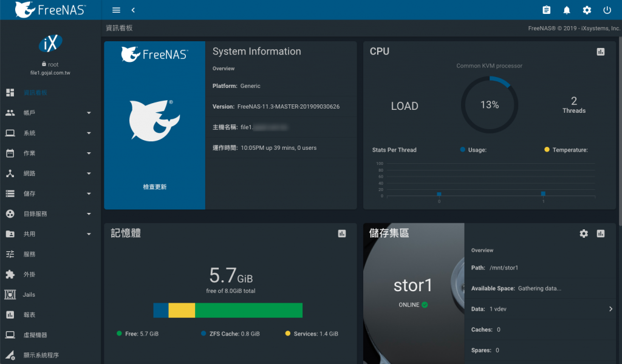Click the system laptop icon
622x364 pixels.
point(10,133)
